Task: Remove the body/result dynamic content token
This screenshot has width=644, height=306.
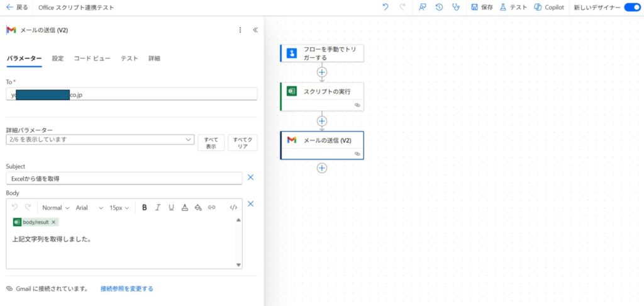Action: pos(53,222)
